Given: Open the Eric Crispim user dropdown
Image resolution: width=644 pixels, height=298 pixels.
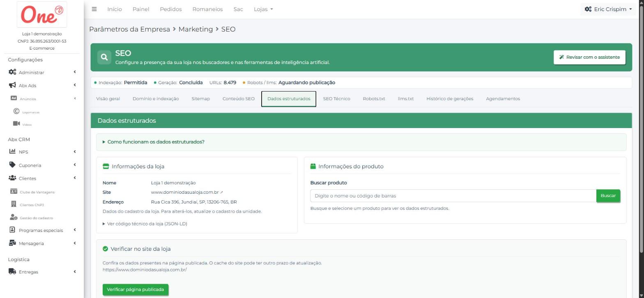Looking at the screenshot, I should (608, 9).
